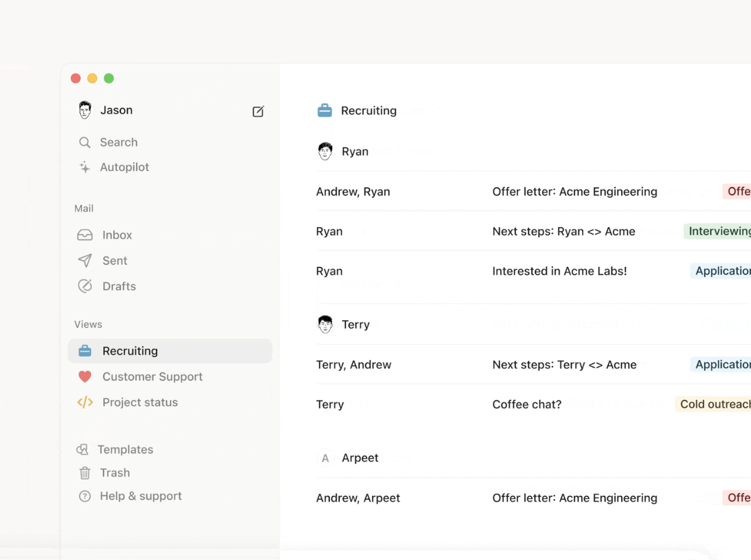The image size is (751, 560).
Task: Click the Interviewing label tag
Action: pyautogui.click(x=717, y=231)
